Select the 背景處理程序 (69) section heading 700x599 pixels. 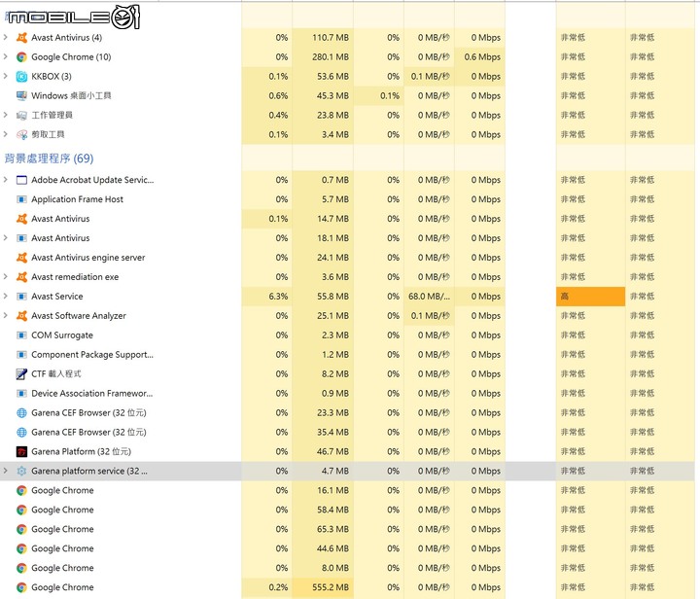pos(50,159)
